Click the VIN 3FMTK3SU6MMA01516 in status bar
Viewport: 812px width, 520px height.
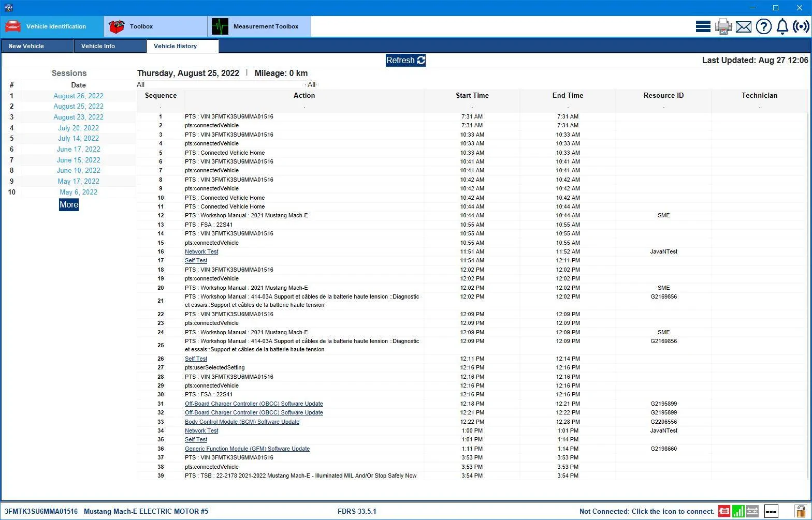tap(41, 511)
